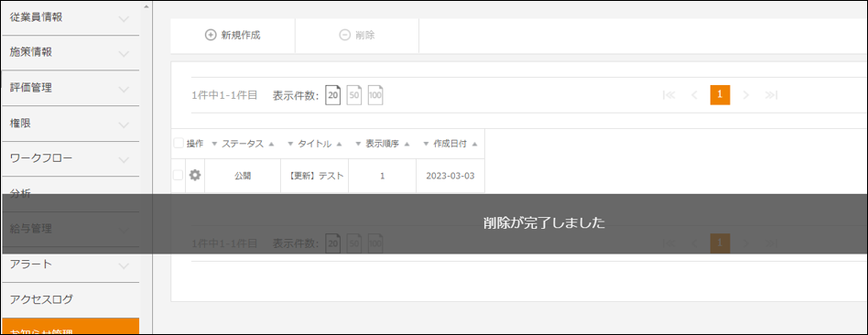This screenshot has height=335, width=868.
Task: Go to next page with top pager
Action: click(745, 95)
